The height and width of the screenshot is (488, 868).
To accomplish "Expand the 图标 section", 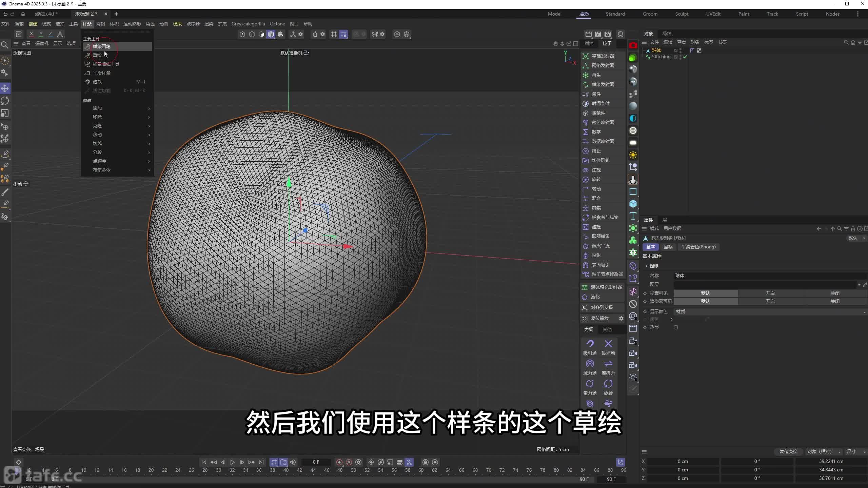I will coord(647,266).
